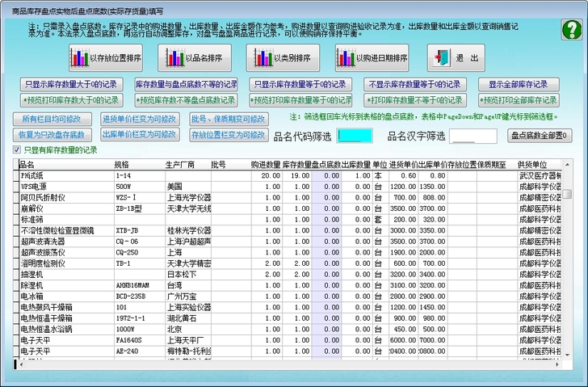
Task: Click 出库单价栏变为可修改 button
Action: coord(140,134)
